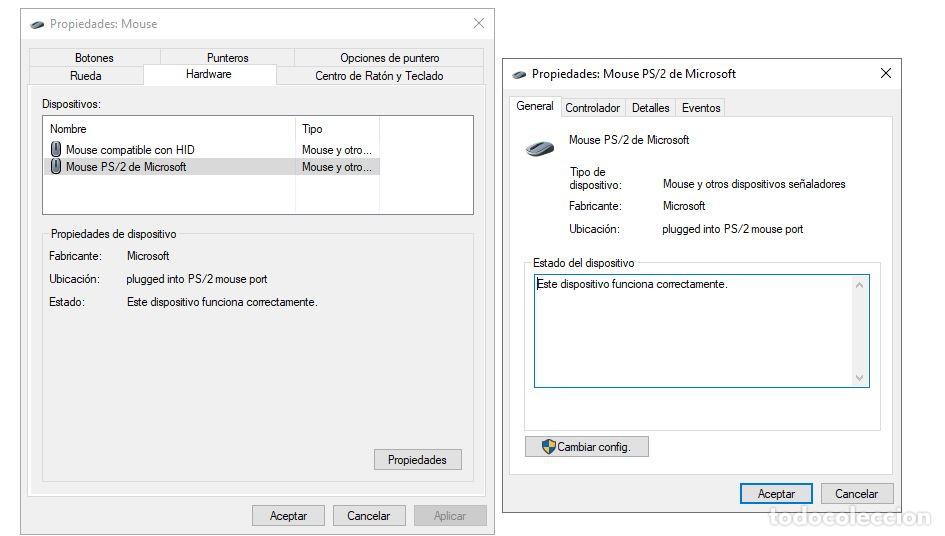Screen dimensions: 945x536
Task: Select the Mouse compatible con HID row
Action: (x=212, y=150)
